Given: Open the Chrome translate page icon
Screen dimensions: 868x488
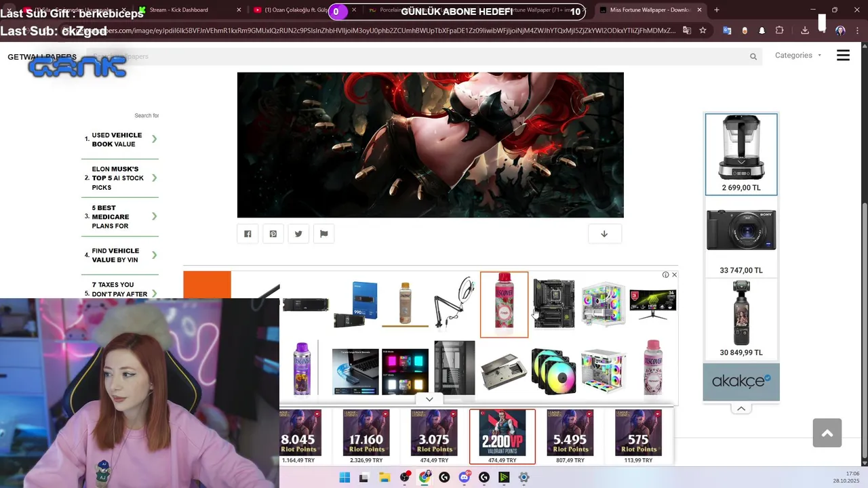Looking at the screenshot, I should [687, 30].
